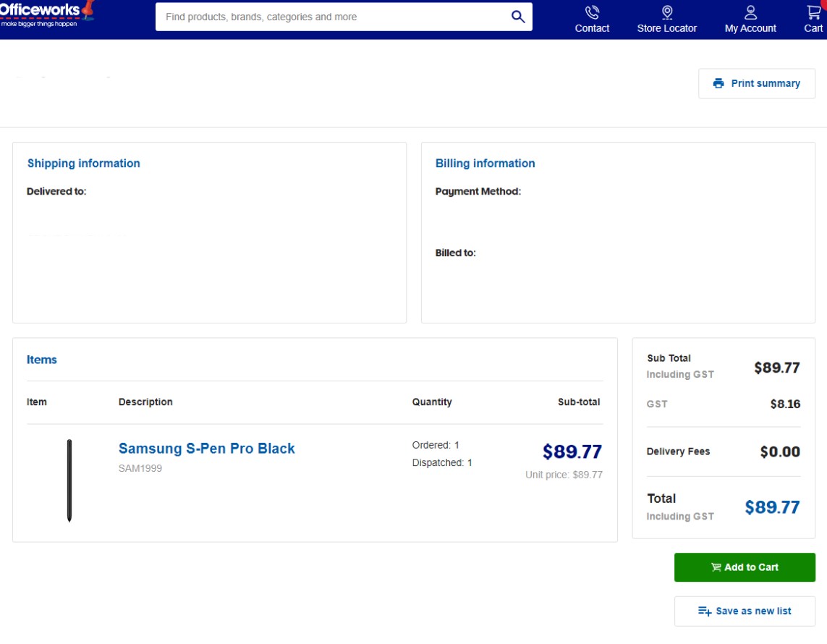
Task: Click the 'Payment Method:' label
Action: pyautogui.click(x=478, y=192)
